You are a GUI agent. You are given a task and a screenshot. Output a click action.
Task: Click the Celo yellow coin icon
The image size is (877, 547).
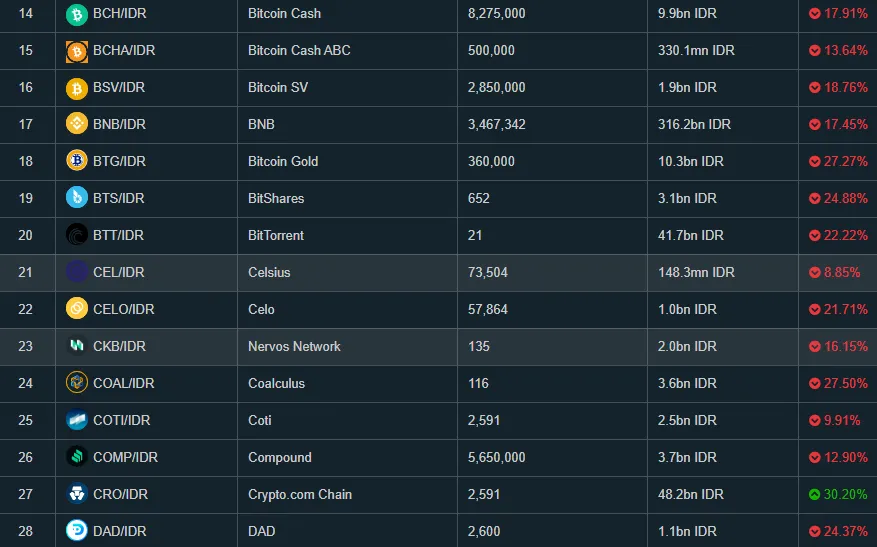(x=77, y=308)
